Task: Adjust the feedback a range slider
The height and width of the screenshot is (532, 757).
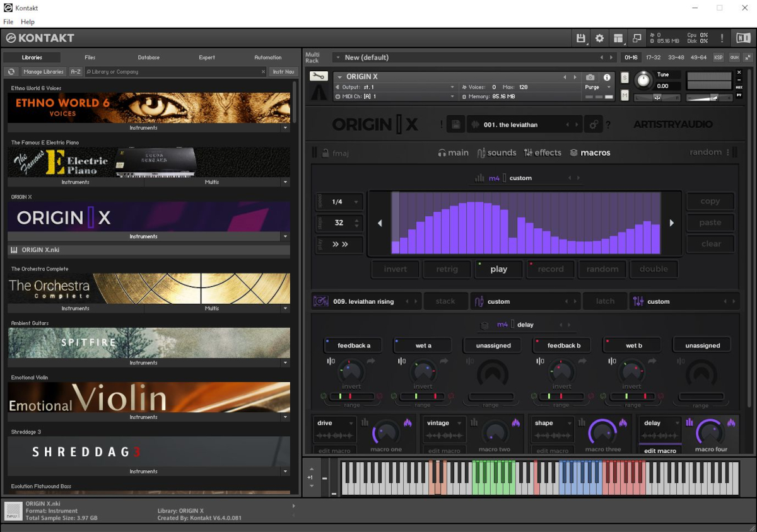Action: [x=351, y=396]
